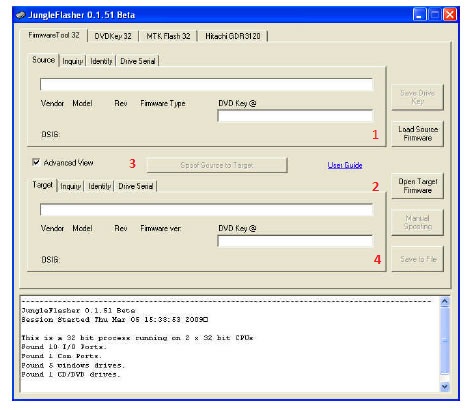Close the JungleFlasher window
470x410 pixels.
pyautogui.click(x=450, y=15)
